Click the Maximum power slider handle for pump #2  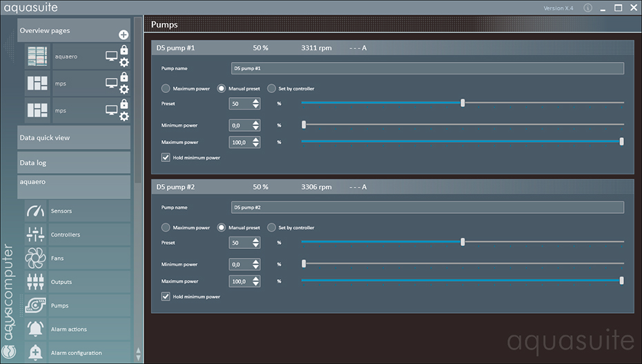pyautogui.click(x=621, y=280)
